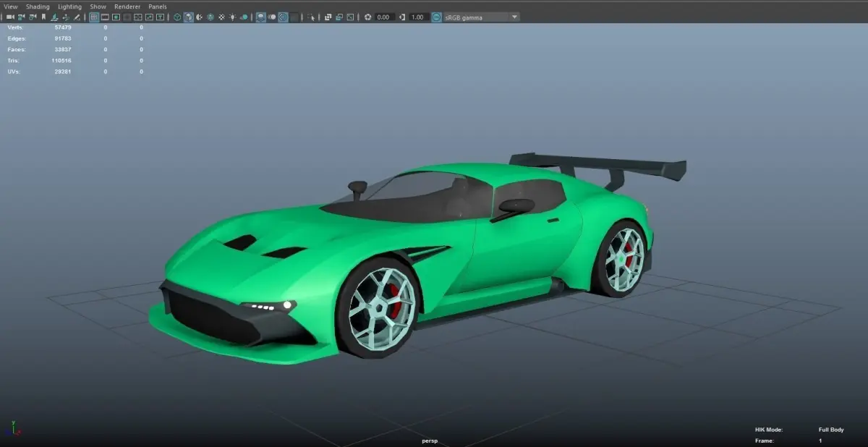Viewport: 868px width, 447px height.
Task: Click the X-Ray Joints icon
Action: pyautogui.click(x=350, y=17)
